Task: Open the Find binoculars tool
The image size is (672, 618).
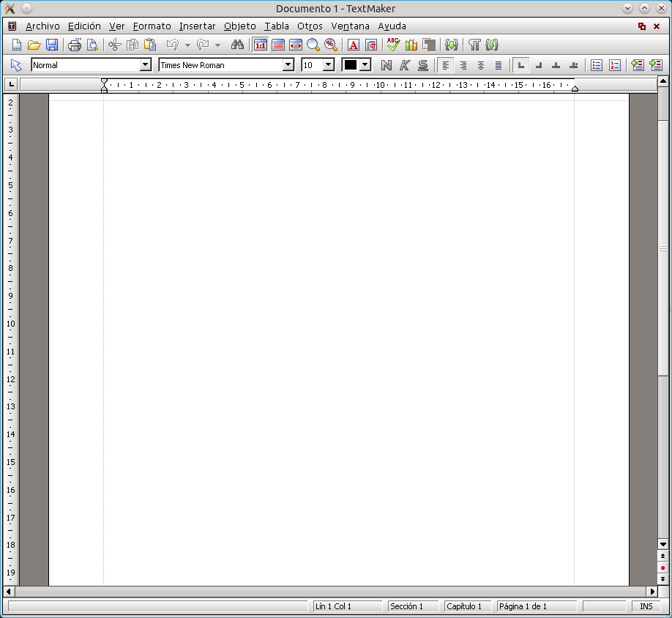Action: tap(238, 45)
